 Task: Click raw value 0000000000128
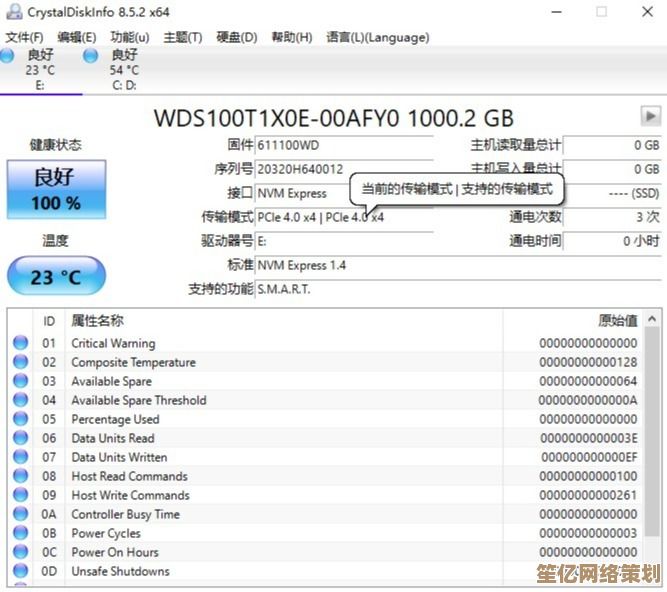pyautogui.click(x=588, y=362)
